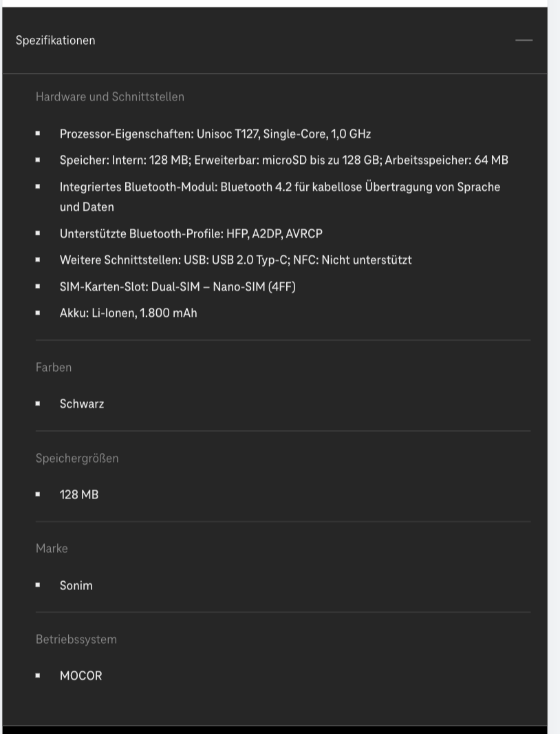Open the Spezifikationen tab header
The image size is (560, 734).
[55, 40]
